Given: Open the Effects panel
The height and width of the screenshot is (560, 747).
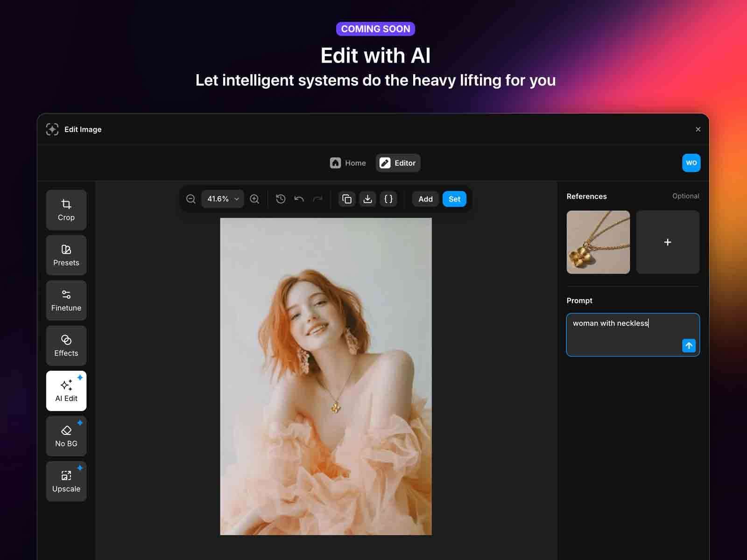Looking at the screenshot, I should click(x=66, y=345).
